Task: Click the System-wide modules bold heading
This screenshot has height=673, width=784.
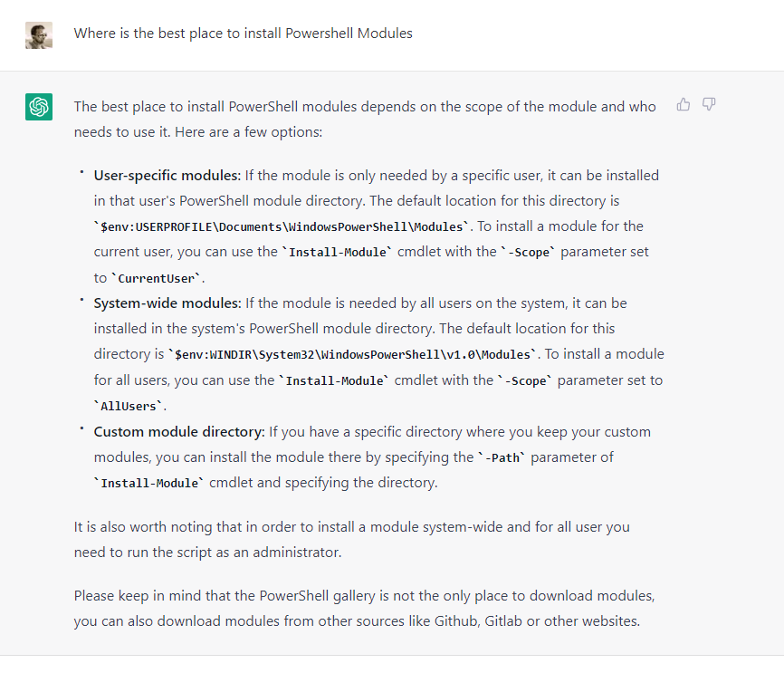Action: coord(167,303)
